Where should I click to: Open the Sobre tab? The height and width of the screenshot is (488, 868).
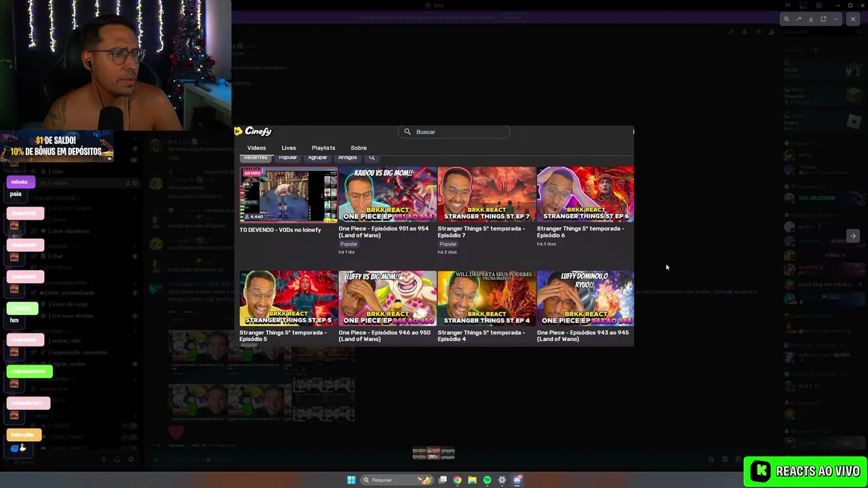(359, 148)
